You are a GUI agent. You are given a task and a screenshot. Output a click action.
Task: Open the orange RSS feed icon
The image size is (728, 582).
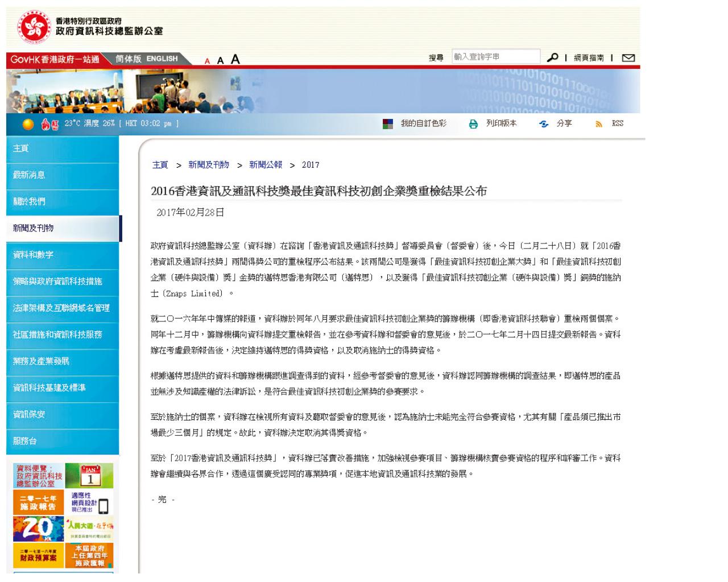point(599,124)
